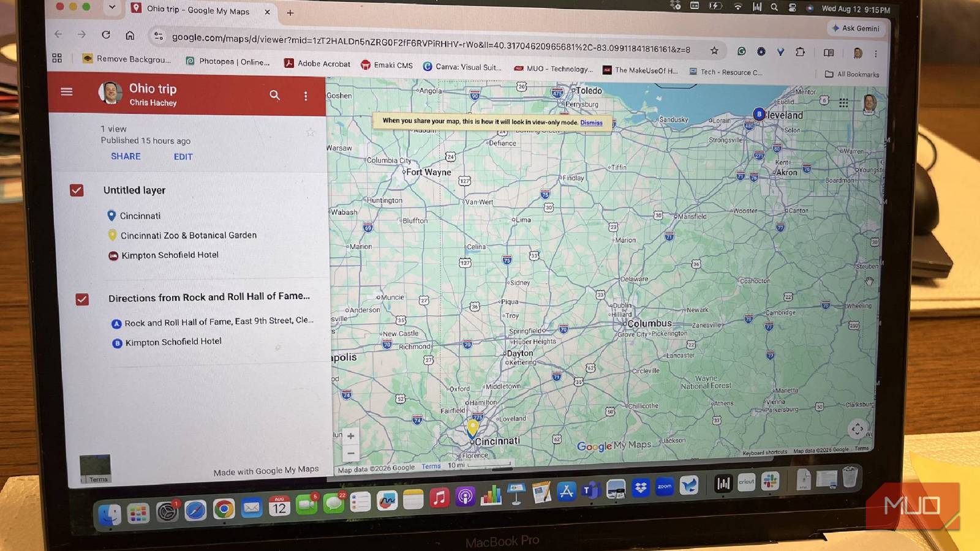The image size is (980, 551).
Task: Open the My Maps hamburger menu
Action: pyautogui.click(x=67, y=91)
